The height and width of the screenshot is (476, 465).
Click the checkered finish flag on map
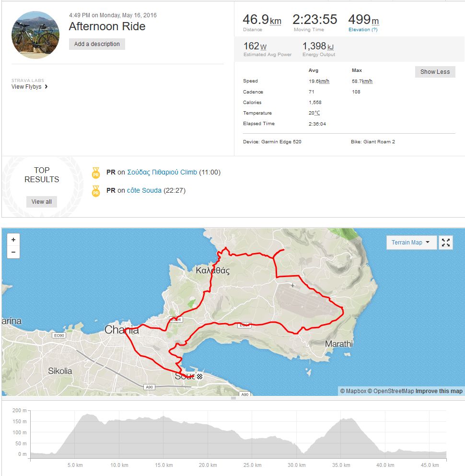[200, 377]
